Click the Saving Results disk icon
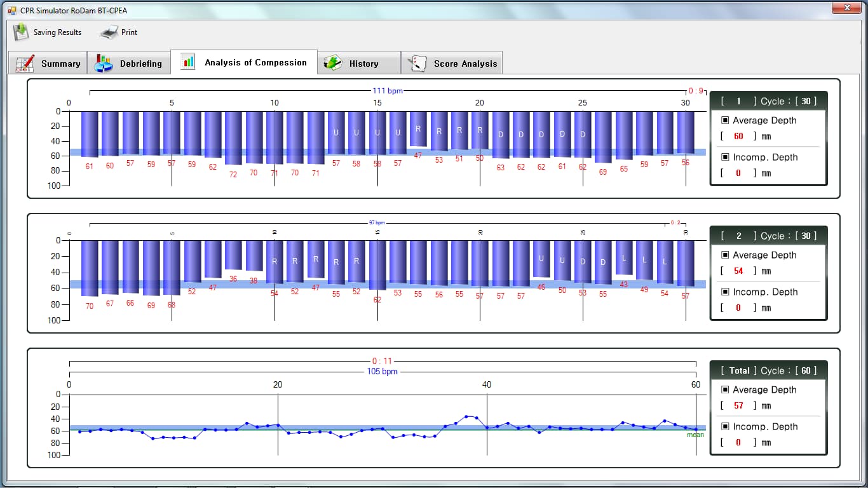The width and height of the screenshot is (868, 488). tap(21, 32)
